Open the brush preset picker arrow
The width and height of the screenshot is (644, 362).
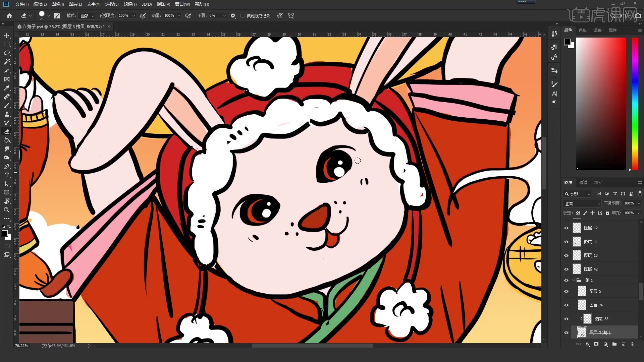click(x=49, y=16)
